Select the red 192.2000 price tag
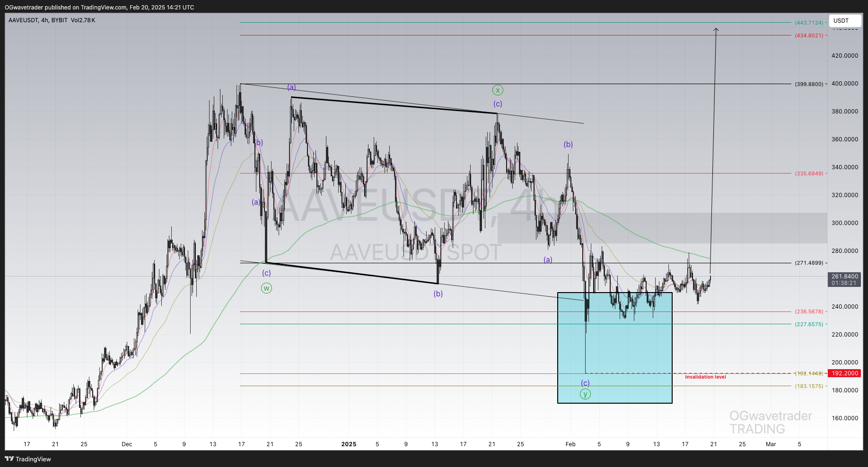This screenshot has height=467, width=868. [845, 373]
